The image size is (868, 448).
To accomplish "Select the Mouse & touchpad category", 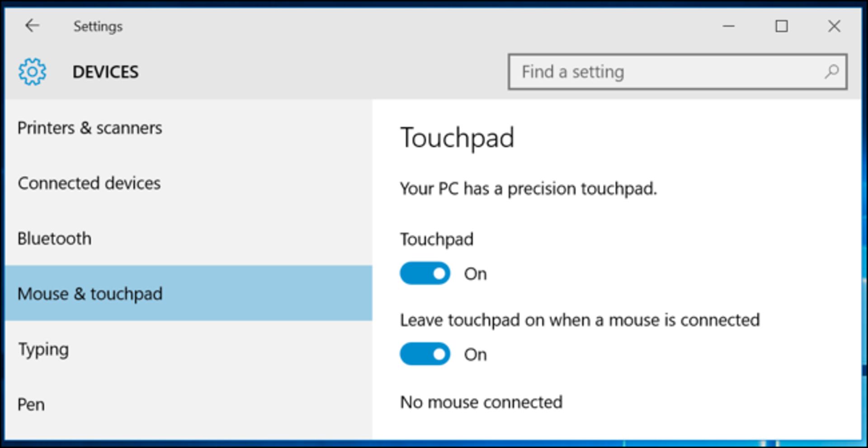I will [x=90, y=294].
